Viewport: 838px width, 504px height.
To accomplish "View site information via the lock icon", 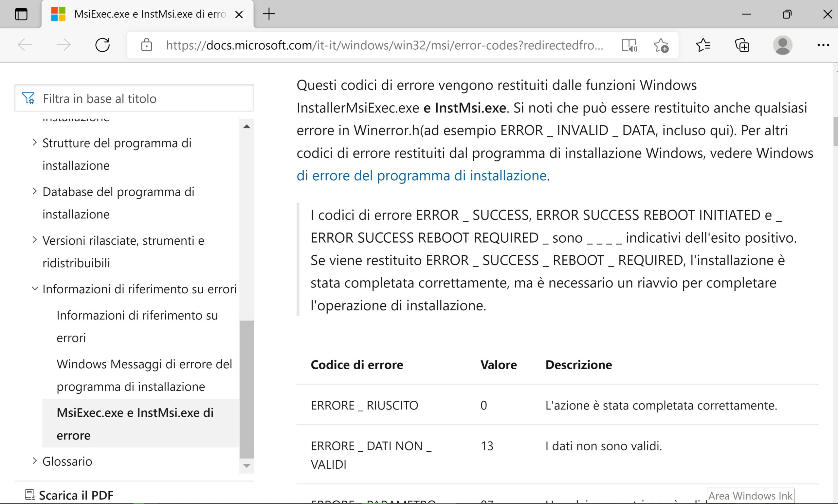I will (146, 45).
